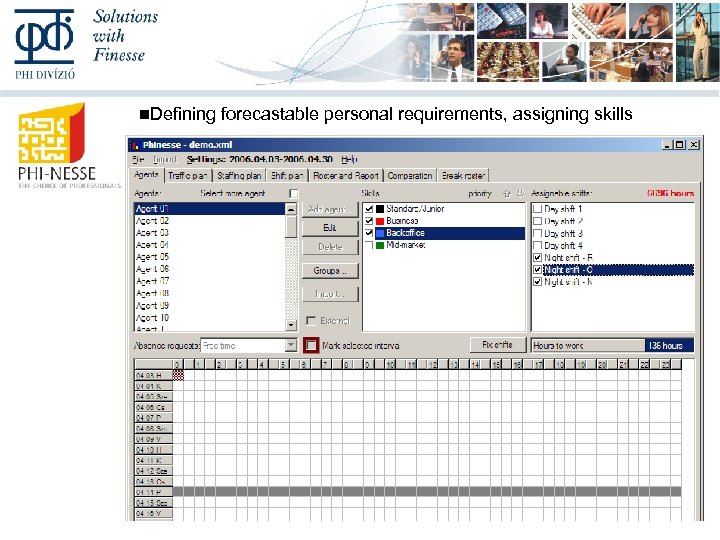Screen dimensions: 720x540
Task: Click the Phinesse title bar app icon
Action: [135, 145]
